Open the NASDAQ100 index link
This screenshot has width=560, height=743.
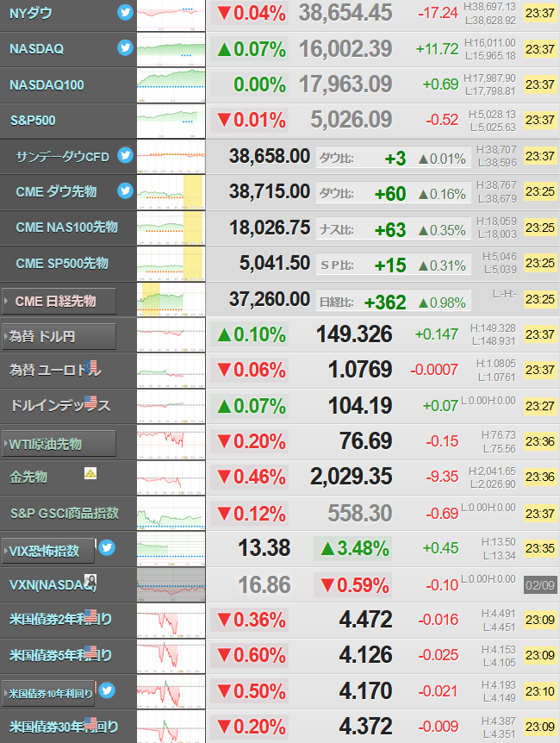point(47,84)
